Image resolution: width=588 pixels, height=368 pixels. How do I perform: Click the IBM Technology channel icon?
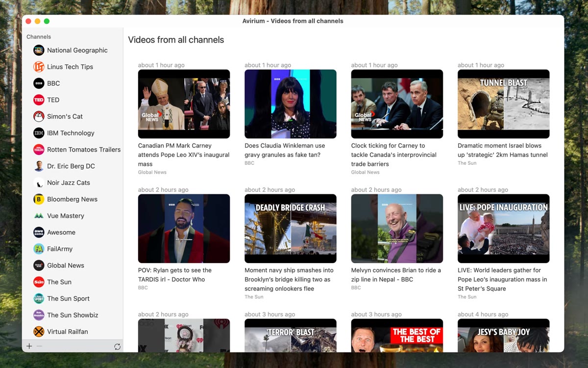pyautogui.click(x=39, y=133)
